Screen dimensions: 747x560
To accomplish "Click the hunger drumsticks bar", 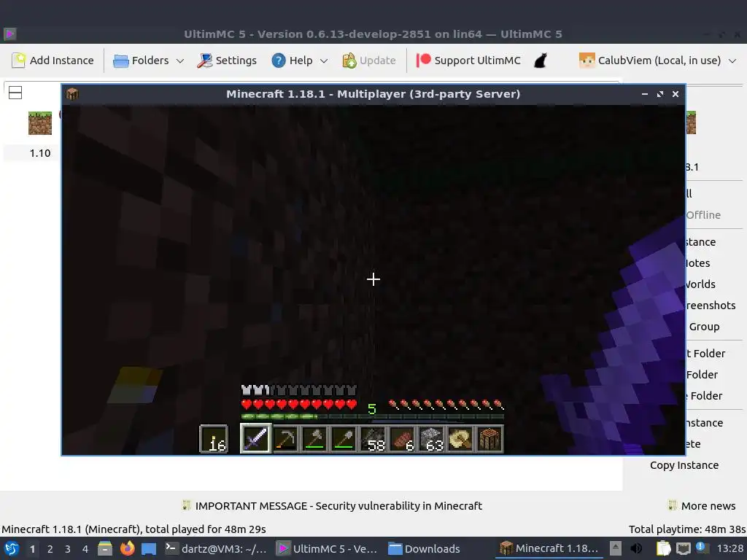I will click(446, 405).
